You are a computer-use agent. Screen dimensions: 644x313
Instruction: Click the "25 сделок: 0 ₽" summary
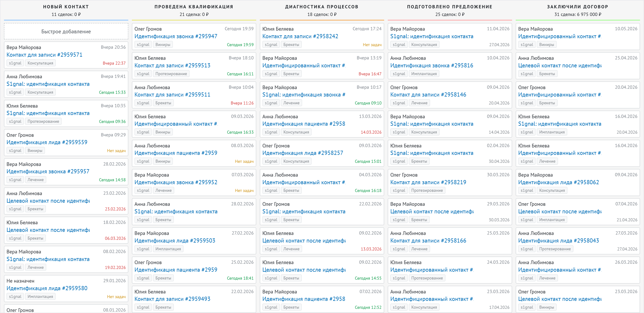point(450,14)
